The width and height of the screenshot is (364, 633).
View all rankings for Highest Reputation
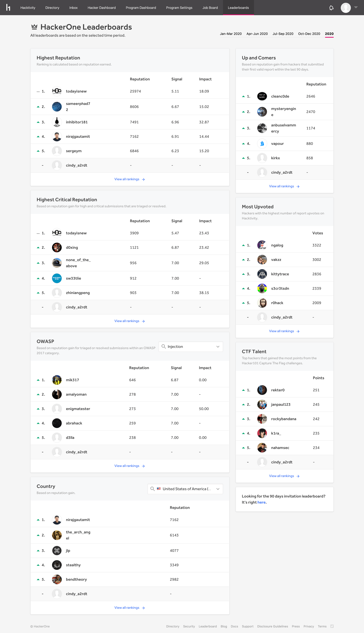130,179
